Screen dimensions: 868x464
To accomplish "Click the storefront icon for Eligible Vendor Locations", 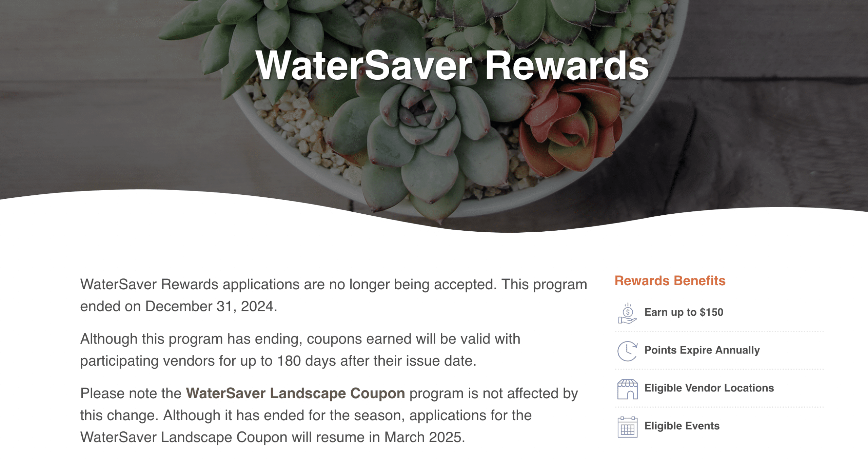I will 627,389.
